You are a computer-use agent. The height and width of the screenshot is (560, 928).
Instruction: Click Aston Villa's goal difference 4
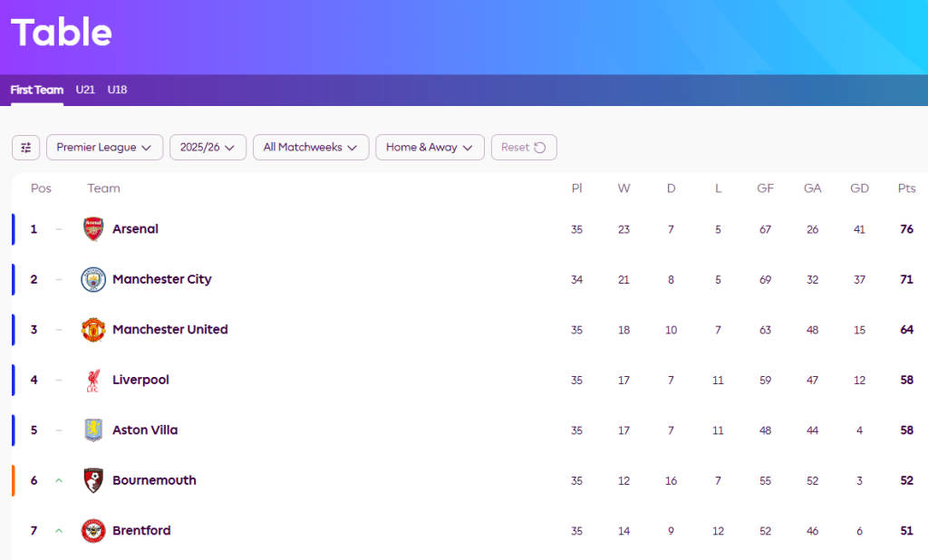(x=859, y=431)
